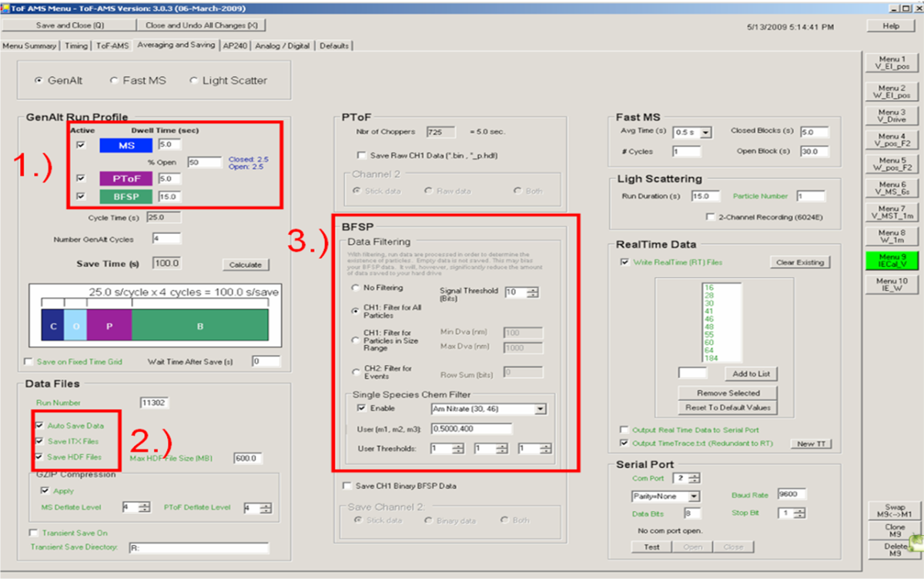Screen dimensions: 924x579
Task: Toggle Save HDF Files checkbox
Action: [x=40, y=457]
